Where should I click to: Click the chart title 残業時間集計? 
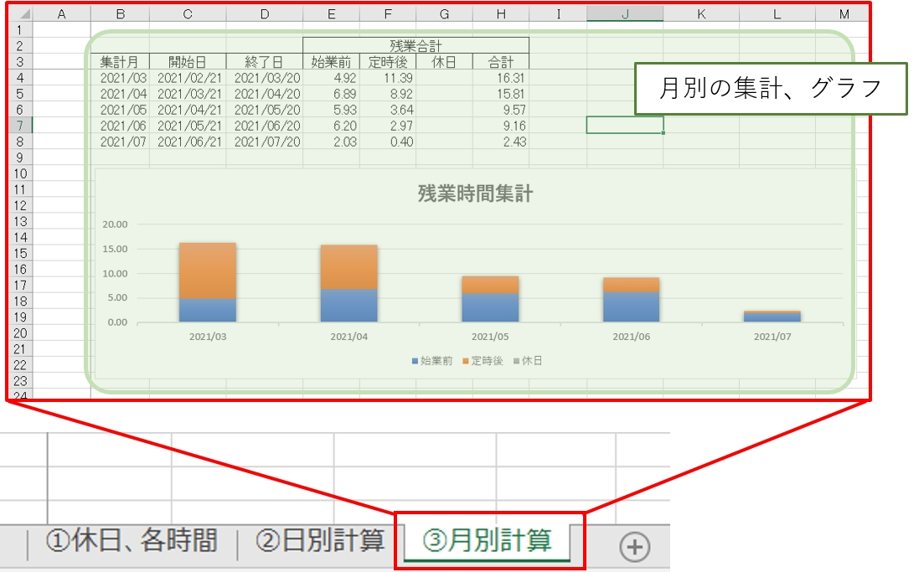coord(476,193)
